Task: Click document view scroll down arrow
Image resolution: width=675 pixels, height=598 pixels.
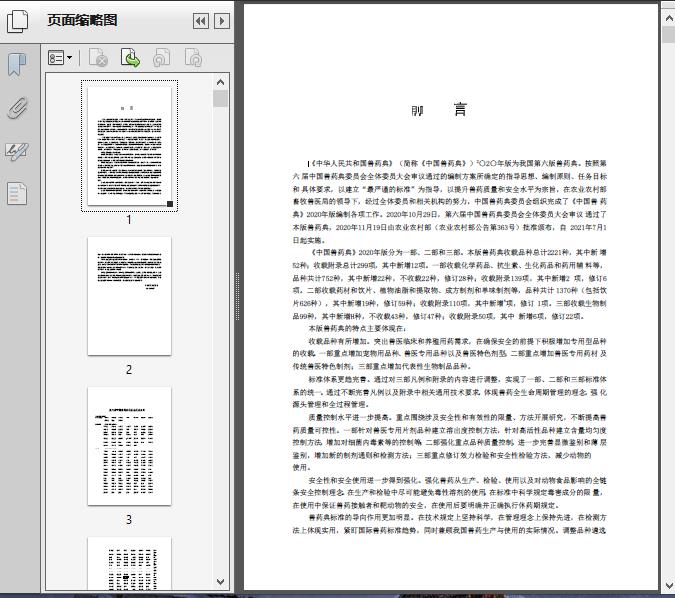Action: point(669,586)
